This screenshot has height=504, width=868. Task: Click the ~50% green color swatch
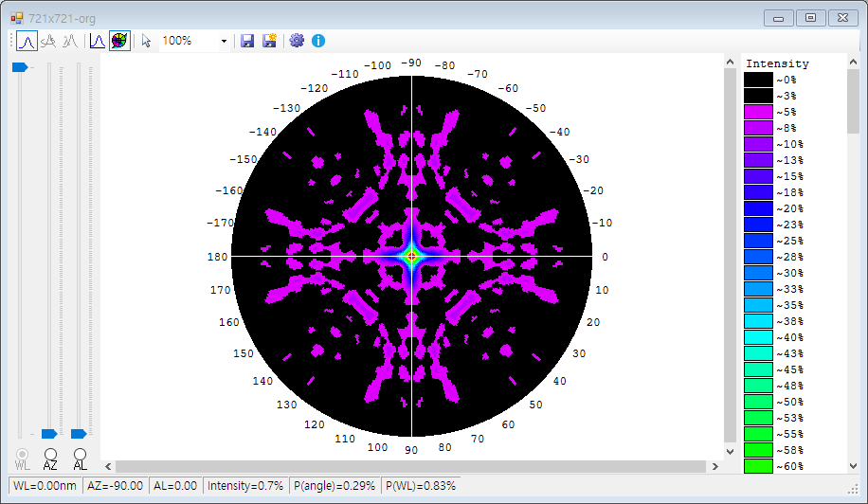[758, 402]
